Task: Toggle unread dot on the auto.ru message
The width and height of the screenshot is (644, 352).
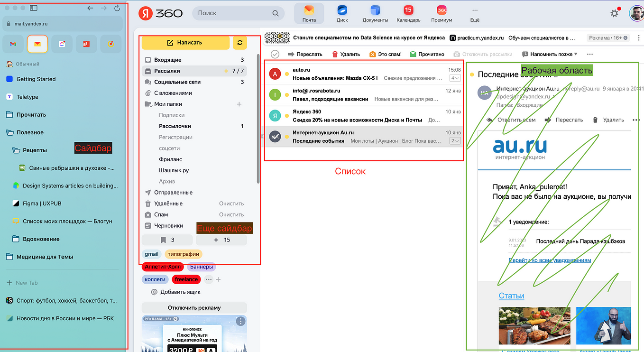Action: click(x=287, y=74)
